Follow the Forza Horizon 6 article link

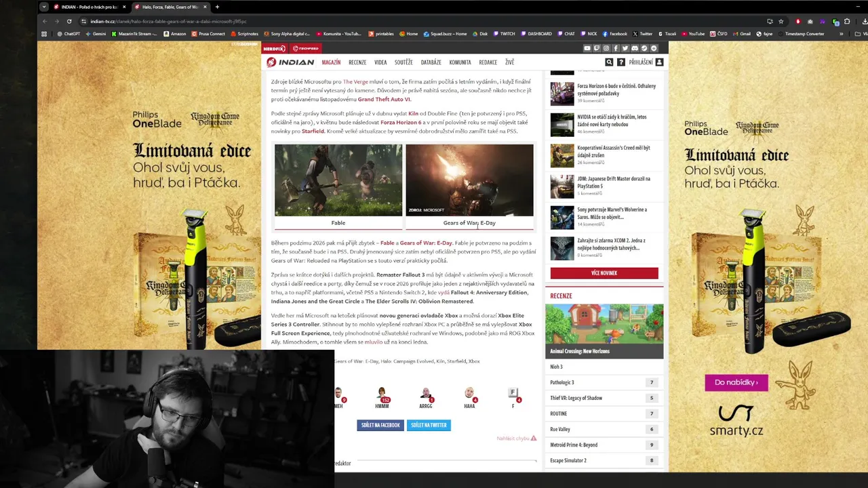point(401,123)
